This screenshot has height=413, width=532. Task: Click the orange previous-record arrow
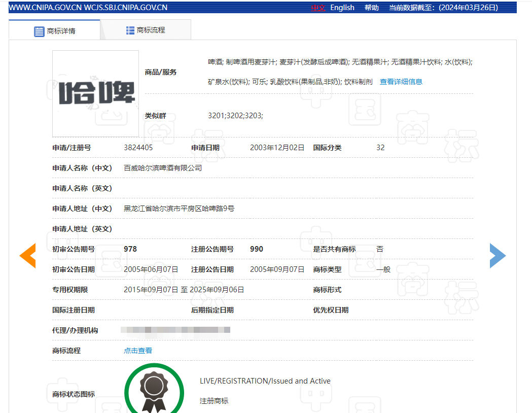click(x=28, y=256)
